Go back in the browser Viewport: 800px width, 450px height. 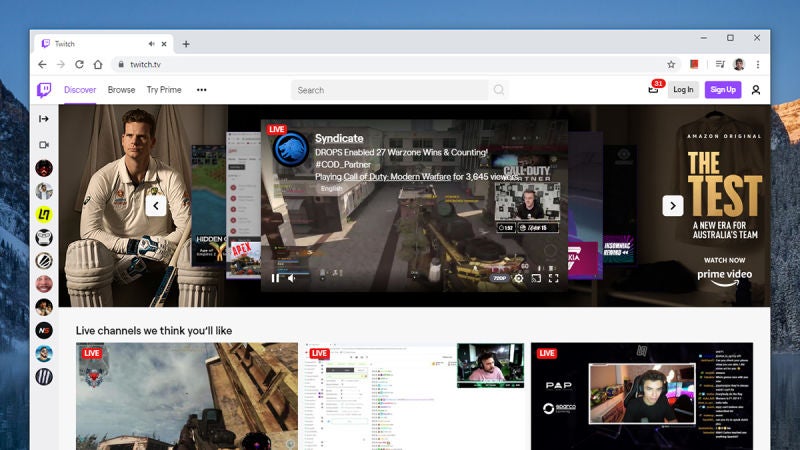pos(42,64)
